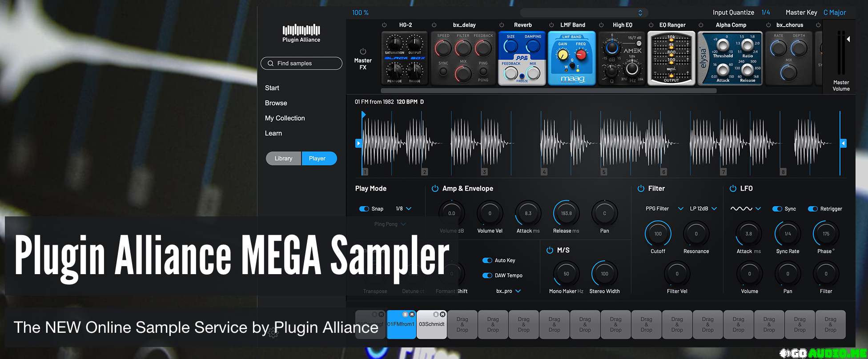Click power icon beside Alpha Comp effect
Image resolution: width=868 pixels, height=359 pixels.
click(x=701, y=25)
